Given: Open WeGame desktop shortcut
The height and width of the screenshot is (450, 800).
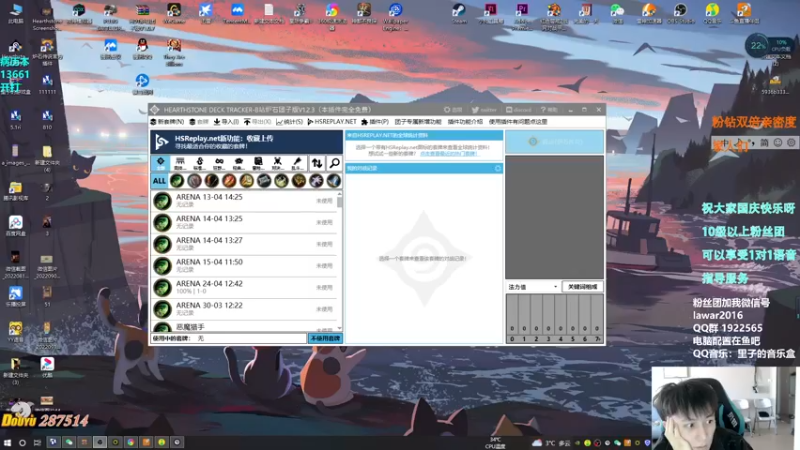Looking at the screenshot, I should coord(174,14).
